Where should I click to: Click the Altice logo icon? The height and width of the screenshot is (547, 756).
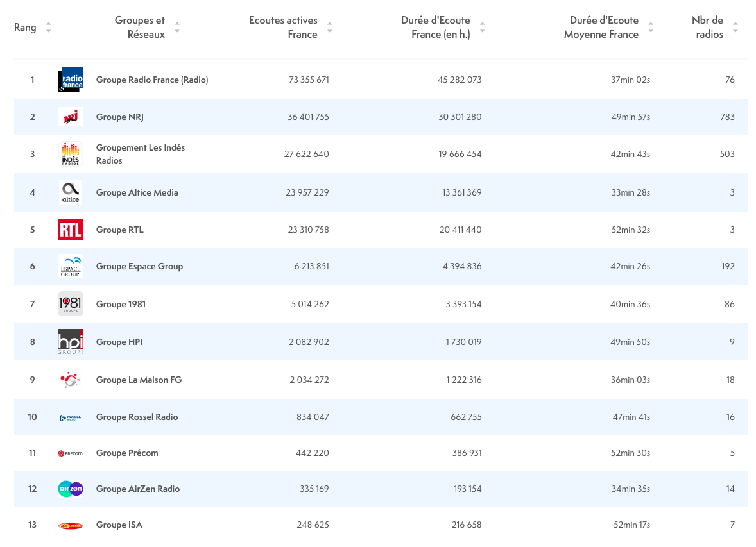71,192
